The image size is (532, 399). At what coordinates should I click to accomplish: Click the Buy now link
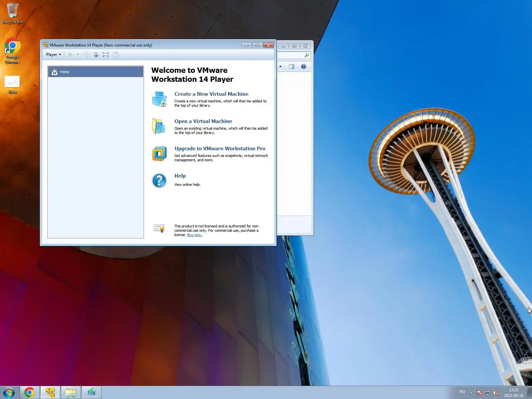[195, 235]
